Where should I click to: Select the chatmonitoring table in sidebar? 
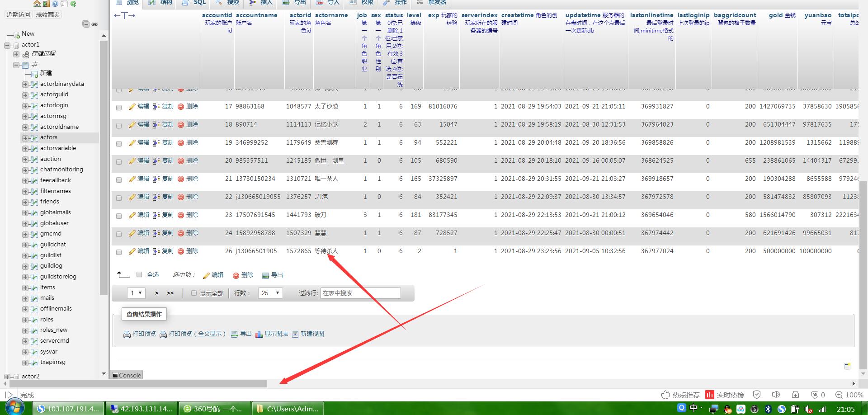(x=61, y=170)
